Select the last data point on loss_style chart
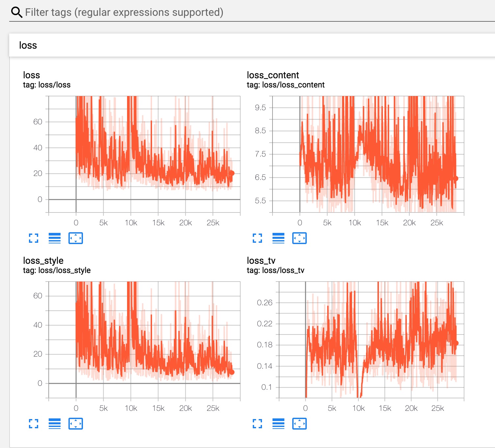The width and height of the screenshot is (495, 448). (x=232, y=372)
